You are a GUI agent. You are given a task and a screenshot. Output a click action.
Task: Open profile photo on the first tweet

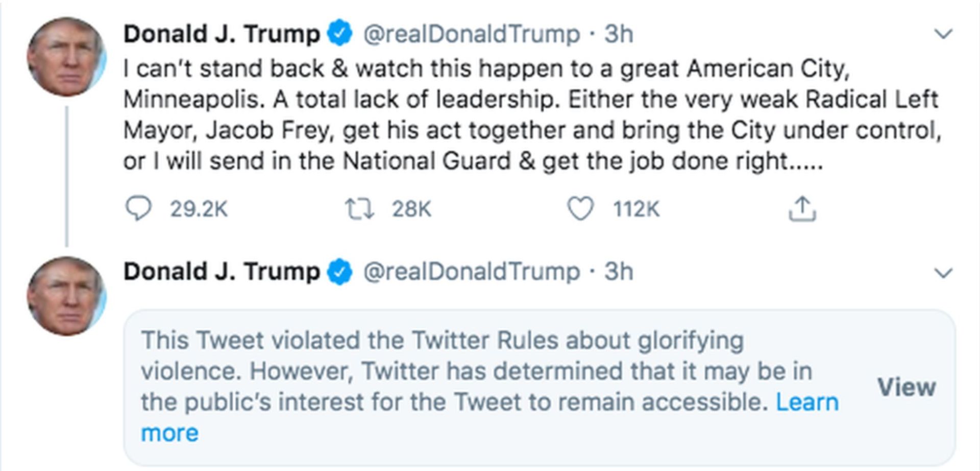[66, 57]
